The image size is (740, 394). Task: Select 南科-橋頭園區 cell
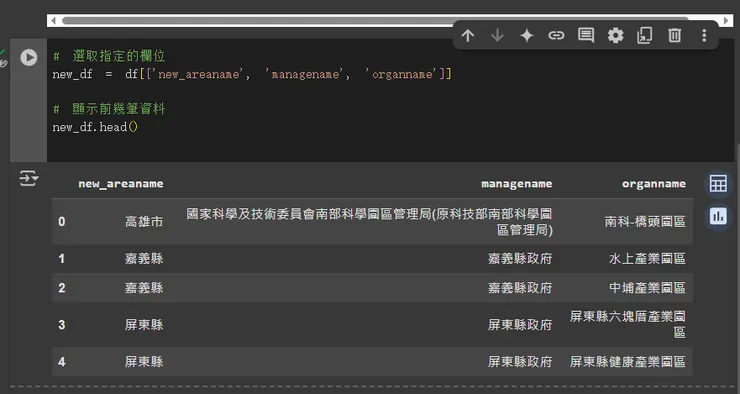pyautogui.click(x=645, y=222)
